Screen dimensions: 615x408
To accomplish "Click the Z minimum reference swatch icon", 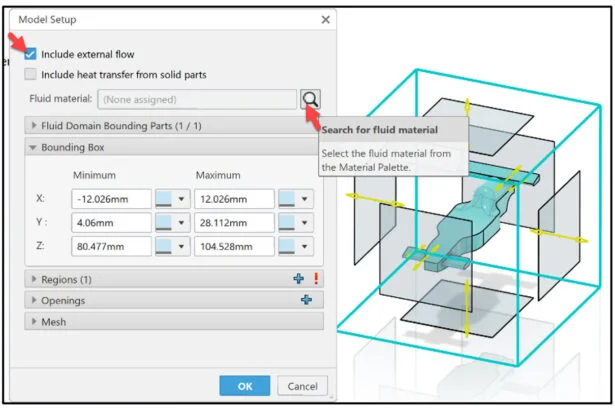I will tap(164, 246).
